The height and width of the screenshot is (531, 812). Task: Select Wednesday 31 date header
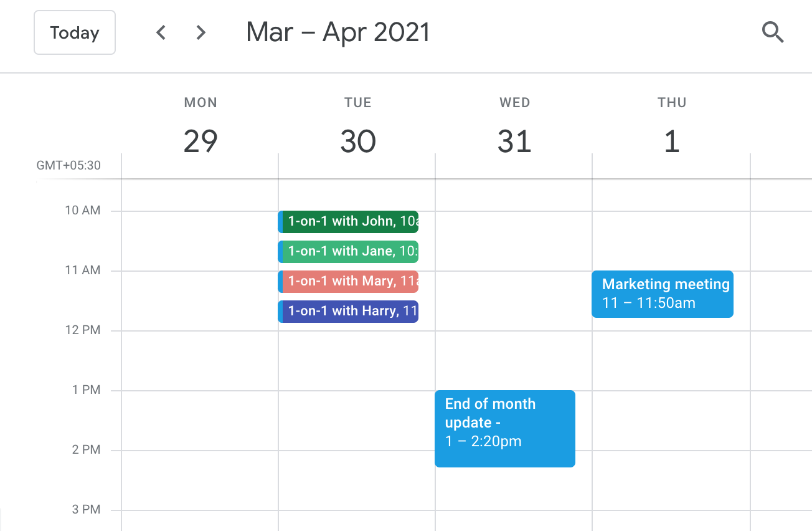(514, 142)
